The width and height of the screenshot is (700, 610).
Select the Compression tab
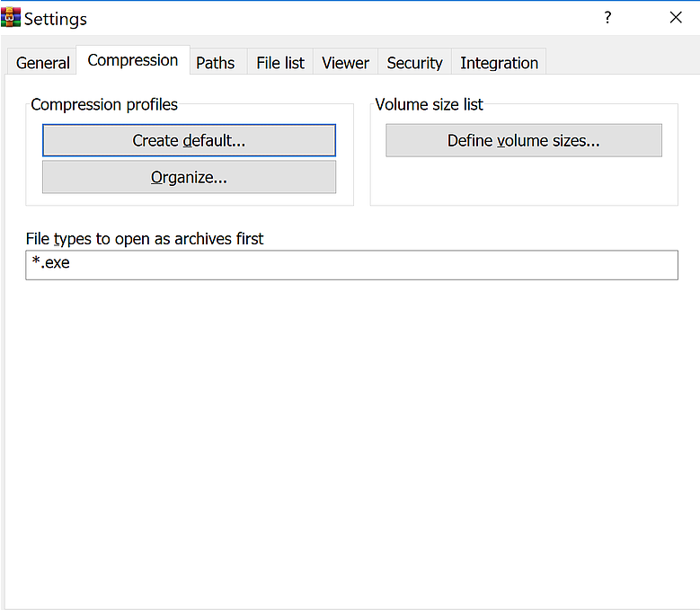(x=133, y=60)
